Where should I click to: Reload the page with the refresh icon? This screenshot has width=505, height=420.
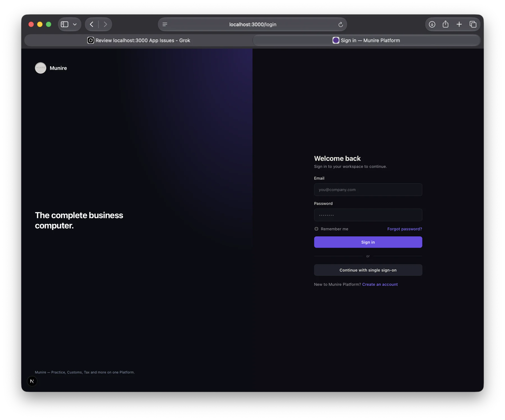point(341,24)
